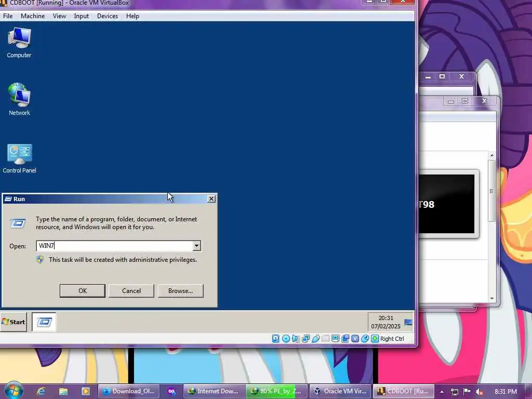The image size is (532, 399).
Task: Switch to CDBOOT [Ru... taskbar window
Action: click(403, 391)
